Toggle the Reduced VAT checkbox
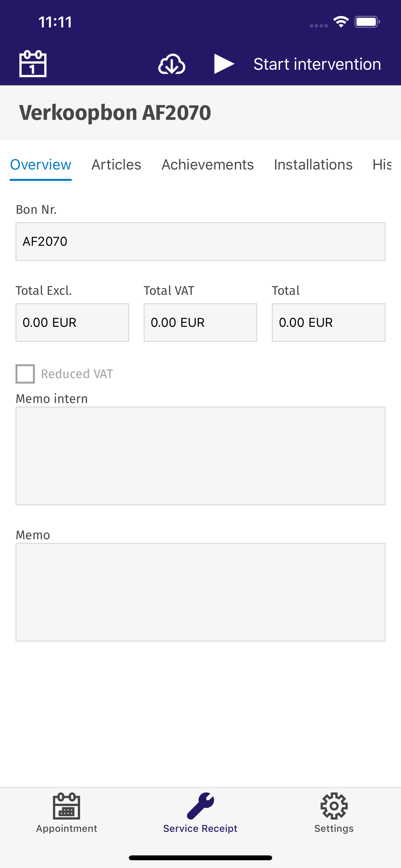The height and width of the screenshot is (868, 401). pyautogui.click(x=25, y=374)
